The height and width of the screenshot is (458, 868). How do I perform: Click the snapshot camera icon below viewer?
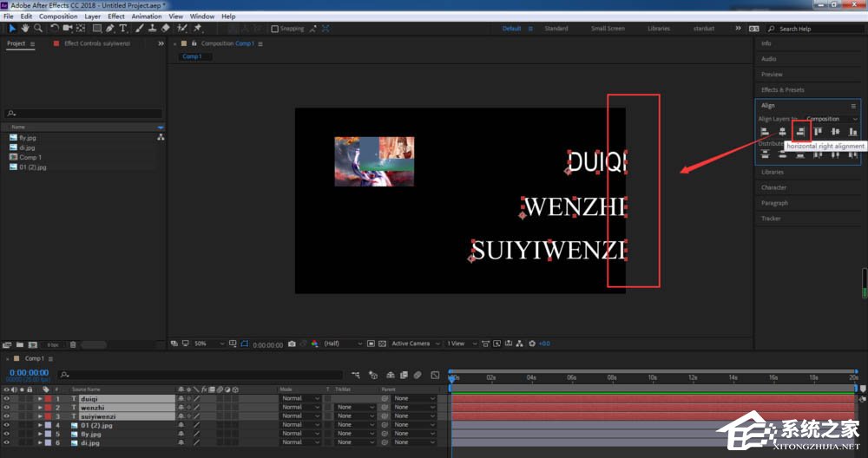click(x=292, y=343)
